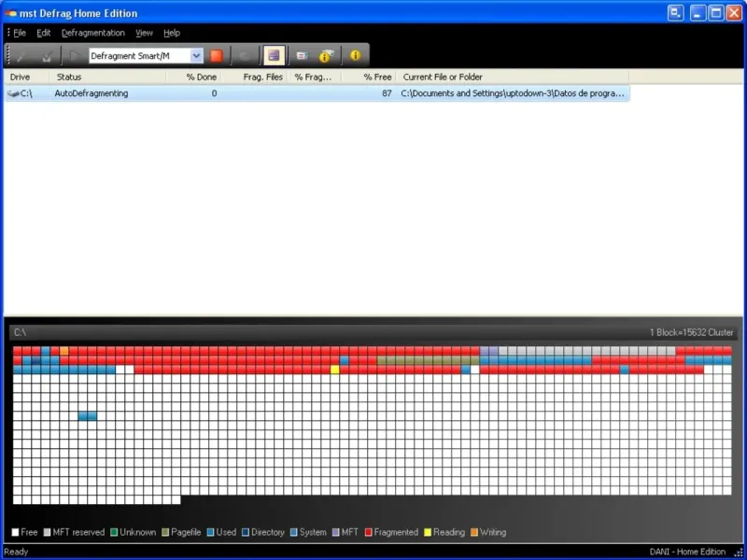Click the 87 percent free value
Screen dimensions: 747x560
point(387,93)
